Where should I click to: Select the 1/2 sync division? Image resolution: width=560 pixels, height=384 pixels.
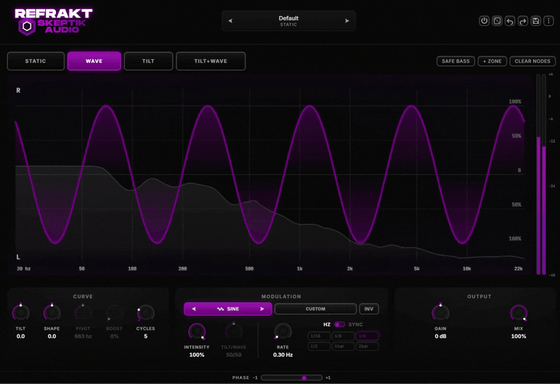[319, 346]
